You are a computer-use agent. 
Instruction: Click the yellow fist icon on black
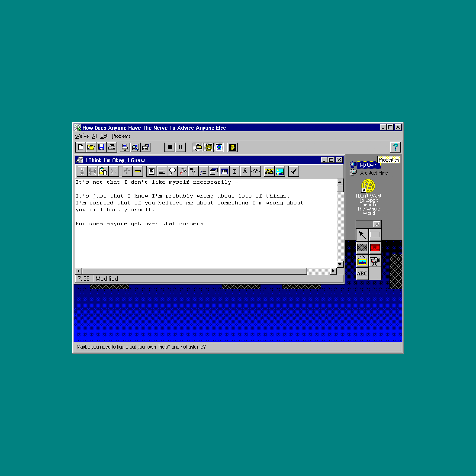coord(232,147)
